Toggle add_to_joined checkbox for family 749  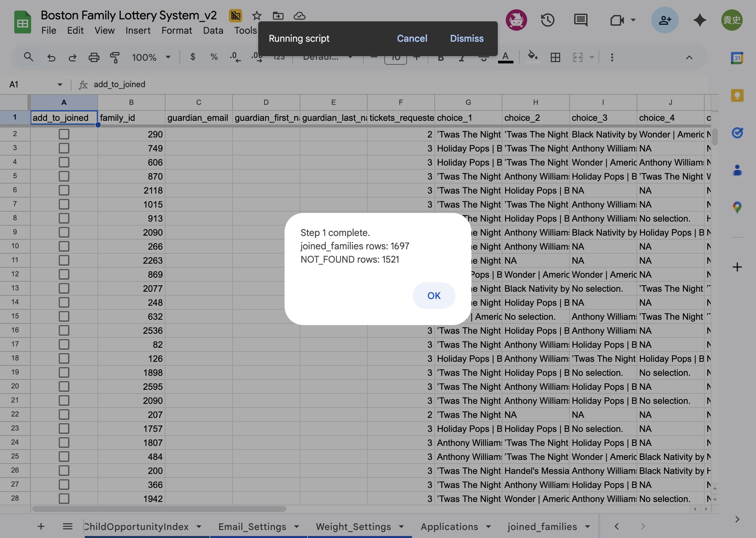(64, 149)
